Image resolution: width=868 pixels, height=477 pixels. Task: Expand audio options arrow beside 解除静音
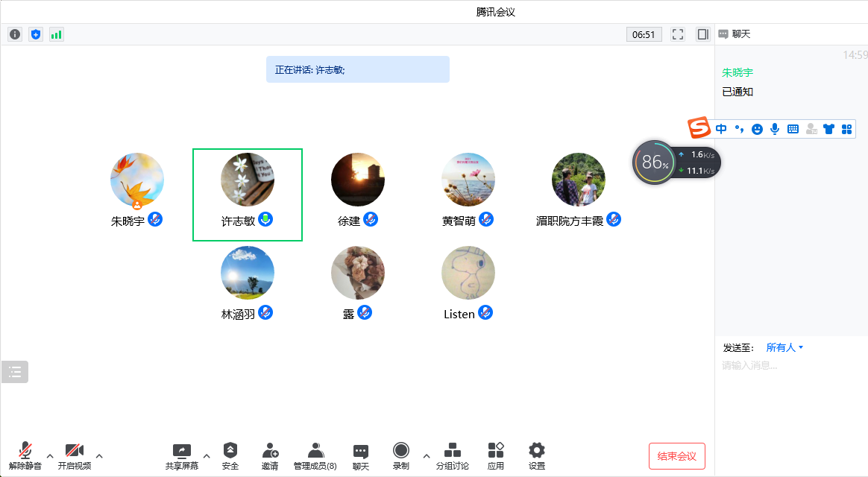pyautogui.click(x=50, y=455)
